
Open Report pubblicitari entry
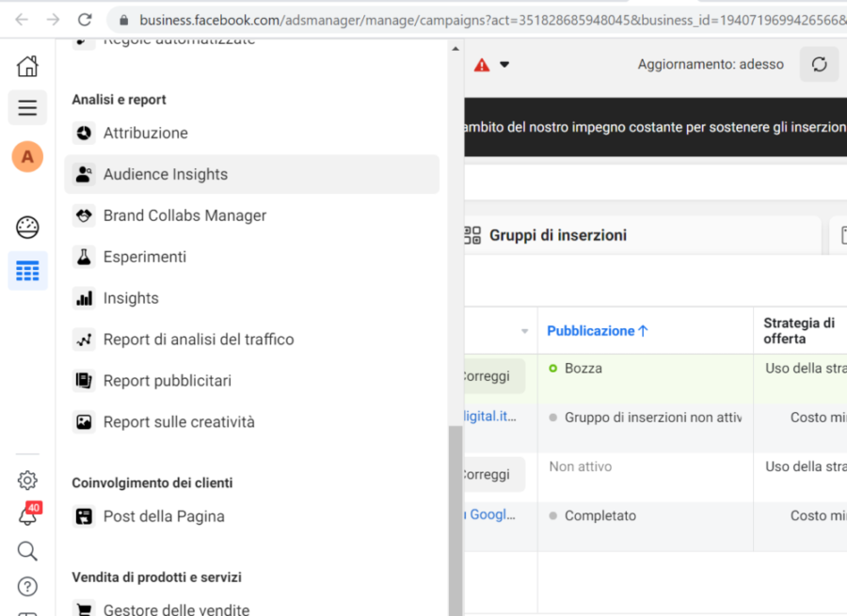251,381
